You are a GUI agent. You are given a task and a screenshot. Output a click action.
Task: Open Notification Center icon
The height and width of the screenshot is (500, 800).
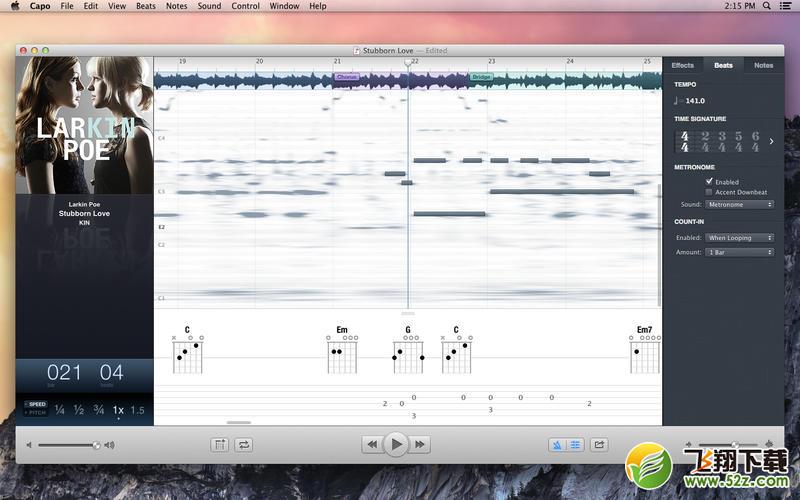click(786, 6)
